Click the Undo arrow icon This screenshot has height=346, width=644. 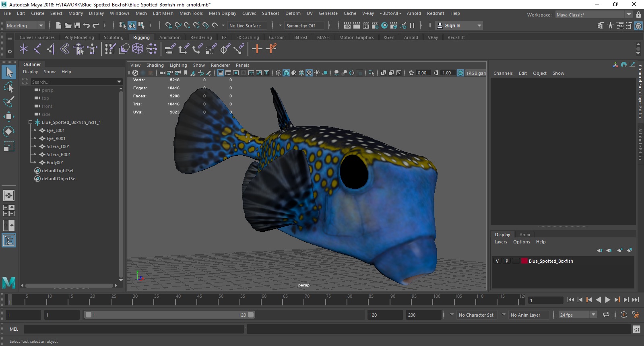(x=86, y=25)
